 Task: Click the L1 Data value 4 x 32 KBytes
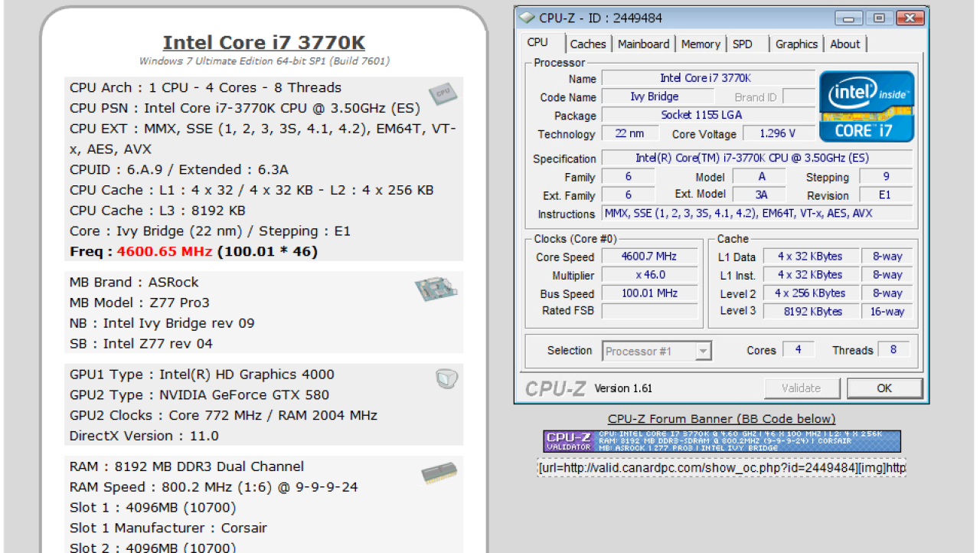pyautogui.click(x=810, y=257)
